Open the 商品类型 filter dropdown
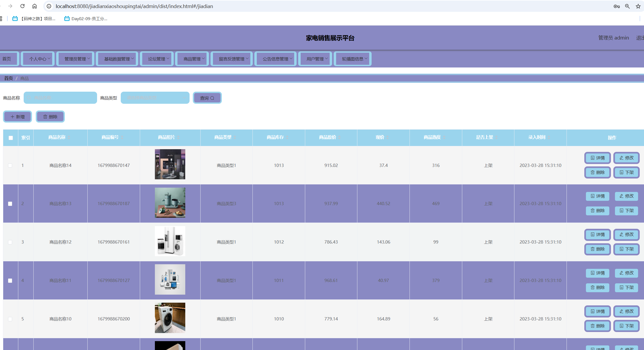 click(x=155, y=98)
